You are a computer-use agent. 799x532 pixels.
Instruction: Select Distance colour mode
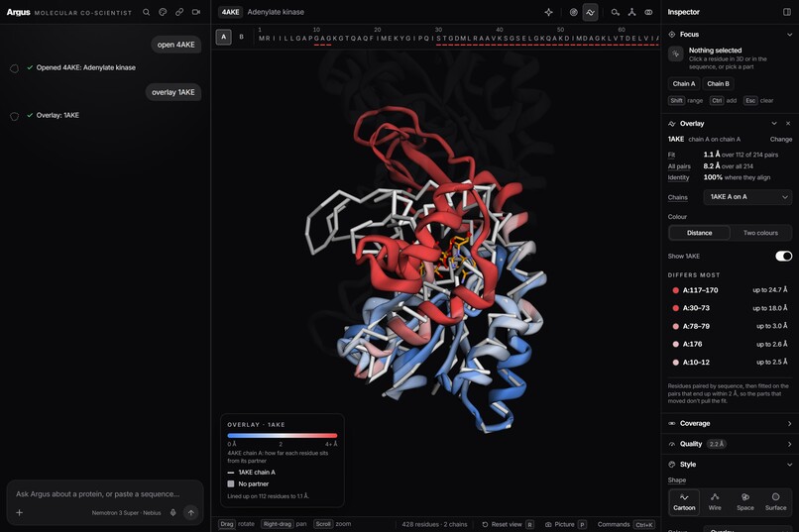(699, 233)
